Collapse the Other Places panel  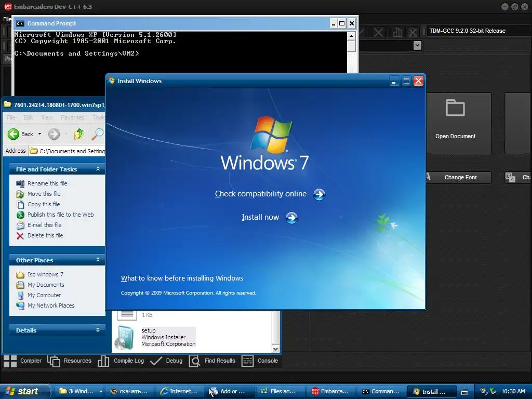pos(98,260)
